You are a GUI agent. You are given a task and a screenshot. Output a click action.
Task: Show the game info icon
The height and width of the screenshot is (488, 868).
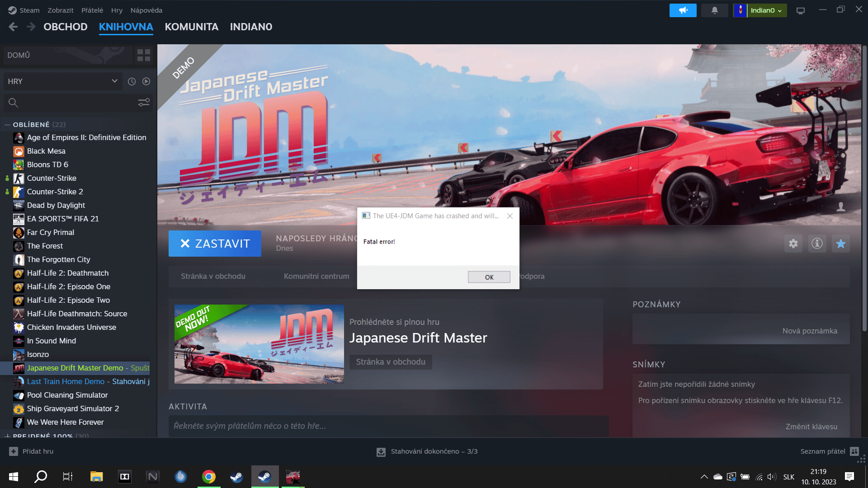coord(817,244)
